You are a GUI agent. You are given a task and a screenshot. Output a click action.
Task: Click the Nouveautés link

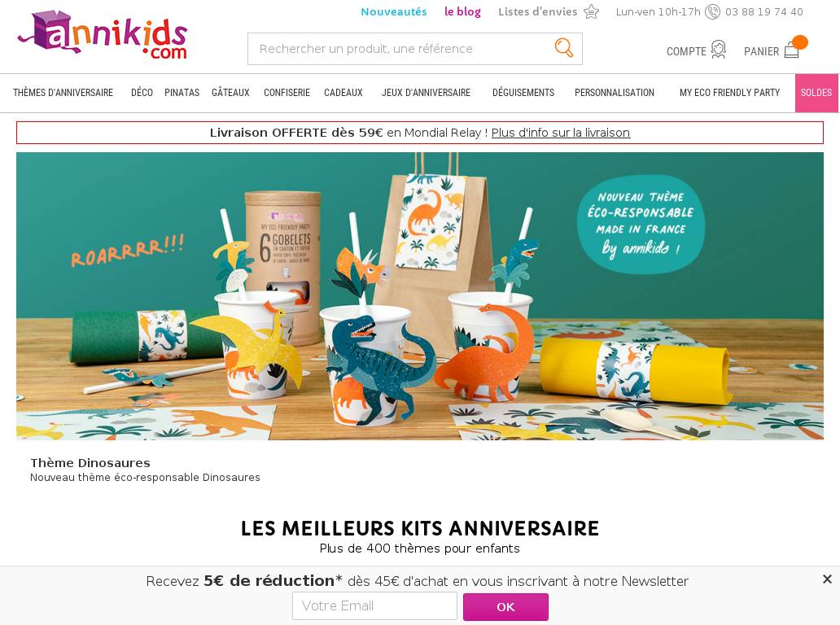[394, 11]
